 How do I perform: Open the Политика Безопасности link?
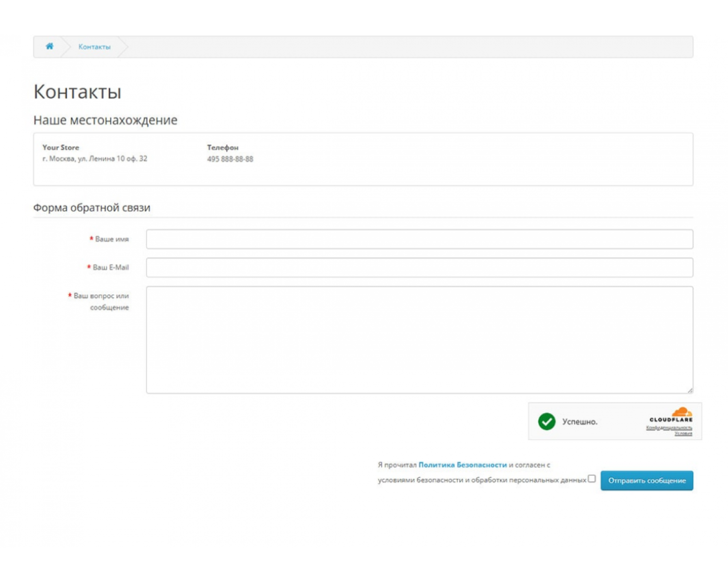tap(463, 465)
